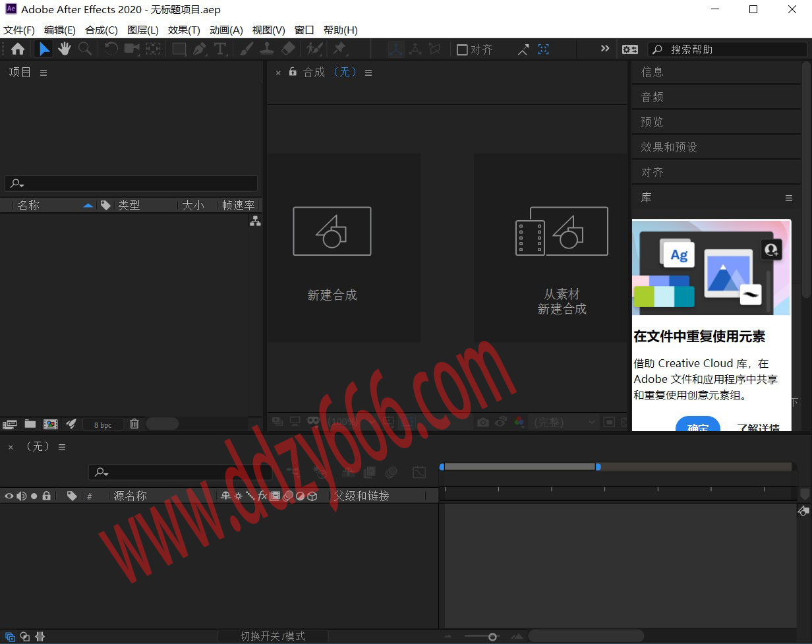Image resolution: width=812 pixels, height=644 pixels.
Task: Open the 合成(C) menu
Action: [x=101, y=30]
